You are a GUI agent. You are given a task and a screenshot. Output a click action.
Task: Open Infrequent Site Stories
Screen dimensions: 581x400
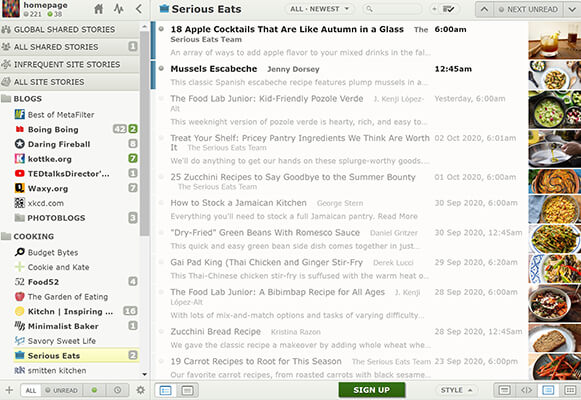click(x=70, y=64)
